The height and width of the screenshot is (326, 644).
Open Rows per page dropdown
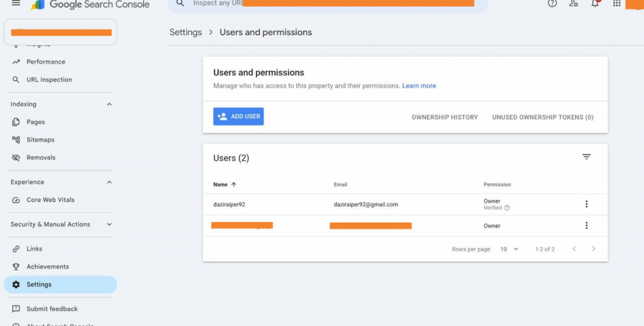(509, 249)
